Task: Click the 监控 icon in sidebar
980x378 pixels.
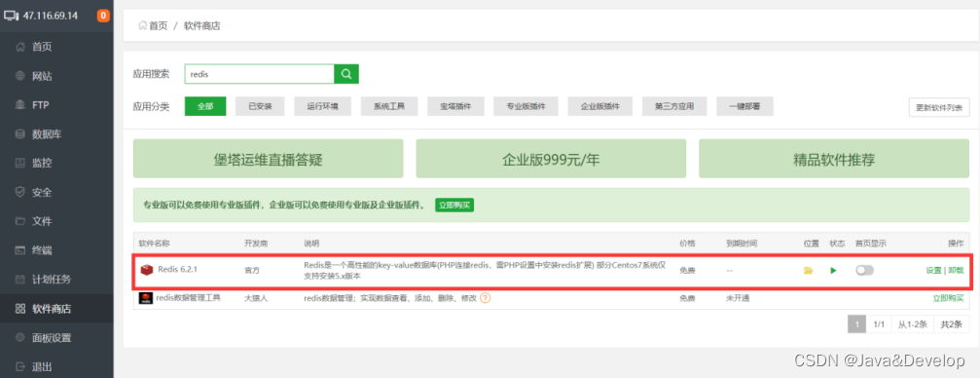Action: coord(20,164)
